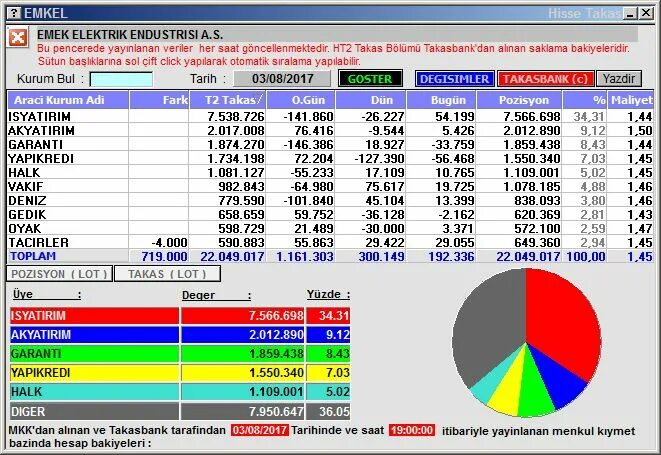Click the TOPLAM totals row label
Screen dimensions: 661x455
pos(33,256)
